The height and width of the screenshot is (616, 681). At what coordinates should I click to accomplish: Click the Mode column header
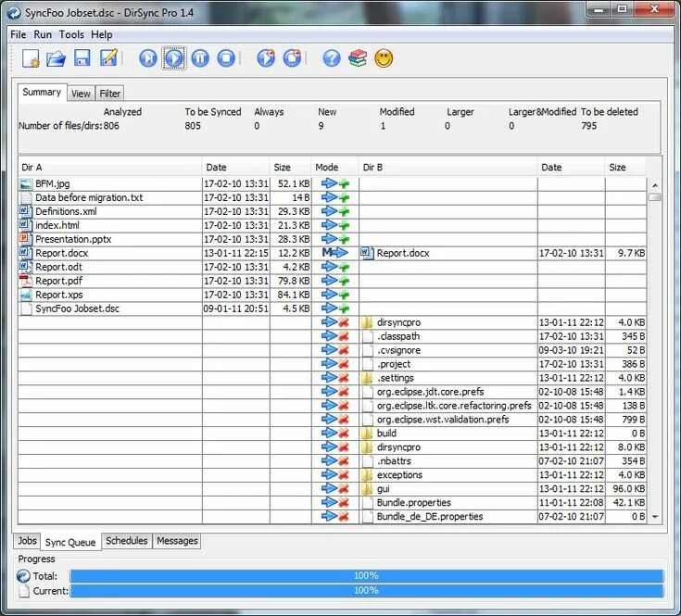pos(334,168)
